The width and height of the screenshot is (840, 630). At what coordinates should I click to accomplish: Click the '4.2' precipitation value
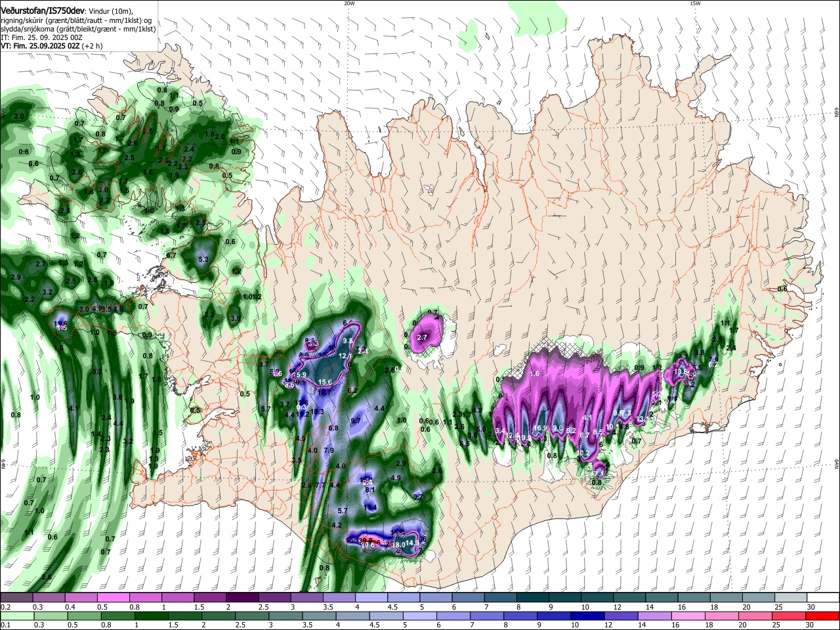click(x=337, y=525)
